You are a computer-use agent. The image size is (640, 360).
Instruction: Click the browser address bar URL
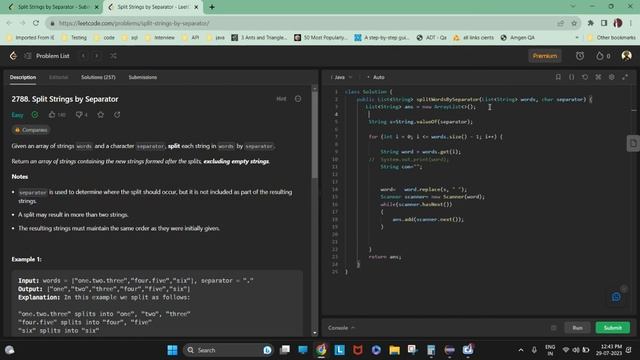pyautogui.click(x=134, y=23)
